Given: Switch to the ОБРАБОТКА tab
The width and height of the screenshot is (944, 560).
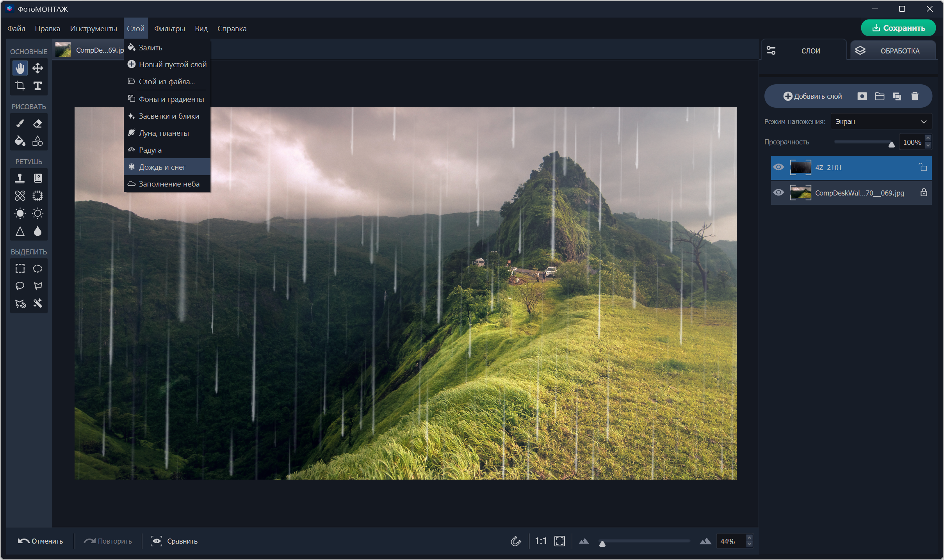Looking at the screenshot, I should pyautogui.click(x=893, y=51).
